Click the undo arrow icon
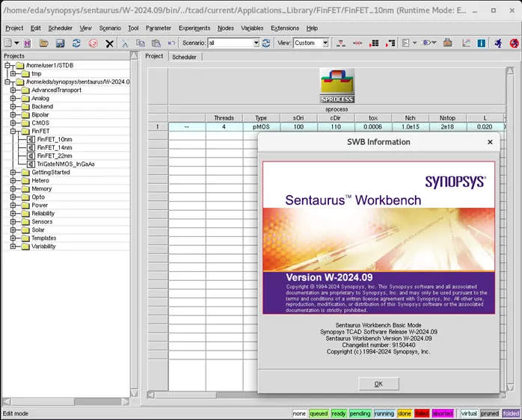 coord(171,43)
